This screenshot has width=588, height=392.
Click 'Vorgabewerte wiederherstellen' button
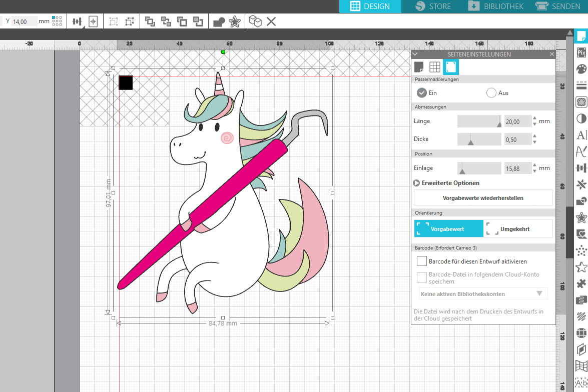[x=483, y=198]
